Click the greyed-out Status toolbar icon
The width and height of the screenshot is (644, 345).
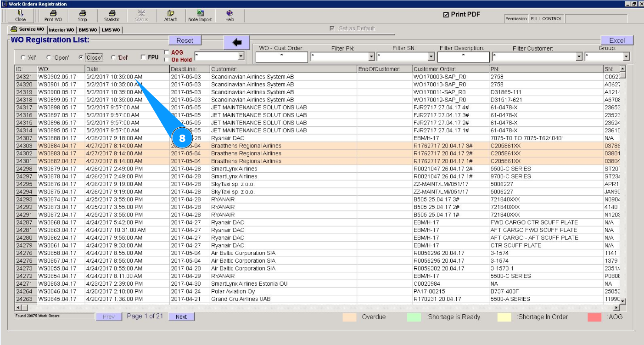pyautogui.click(x=141, y=16)
